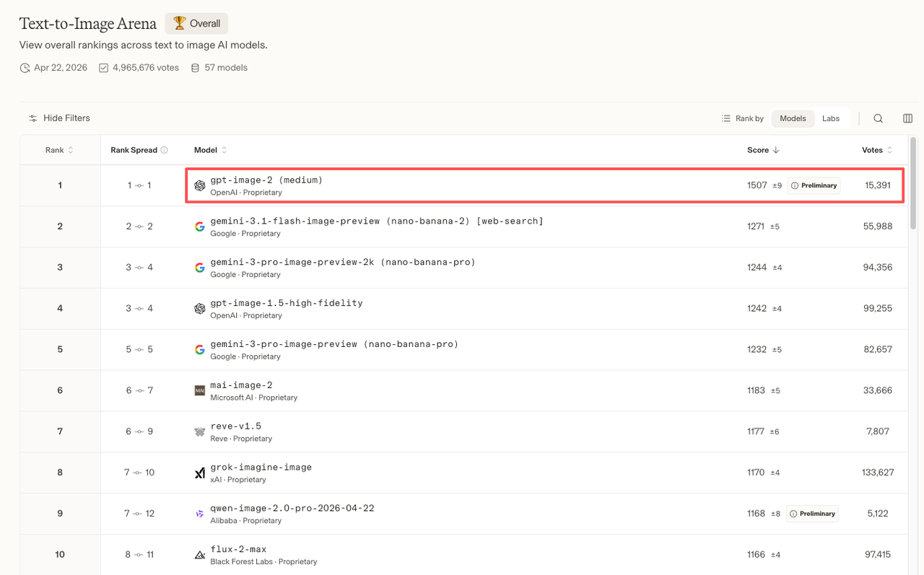Click the Google logo beside gemini-3-pro-image-preview-2k
The height and width of the screenshot is (575, 924).
point(200,268)
